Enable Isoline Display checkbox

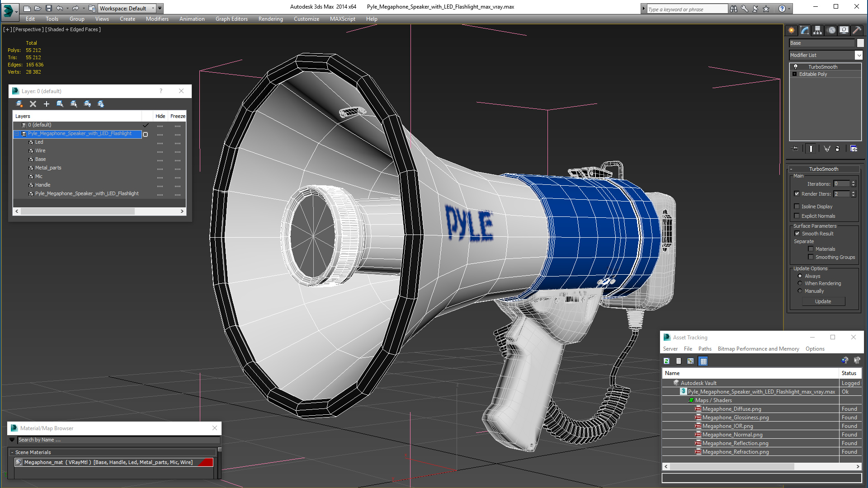797,206
